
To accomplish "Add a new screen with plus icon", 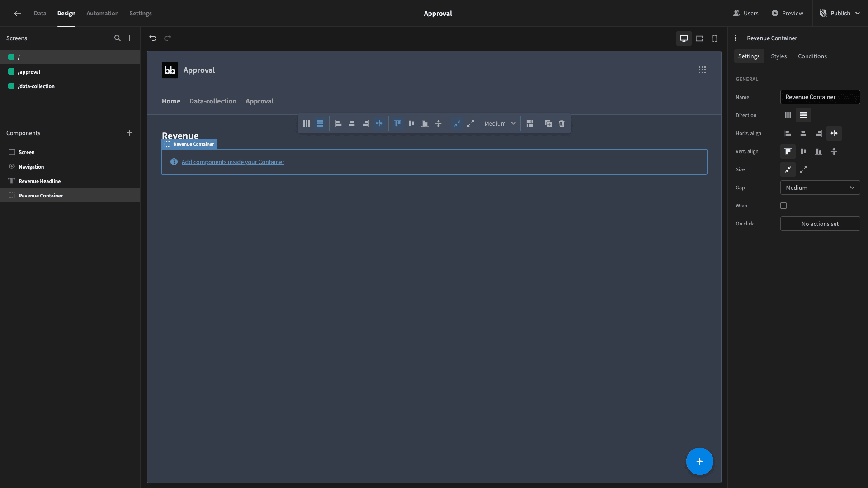I will pyautogui.click(x=130, y=38).
